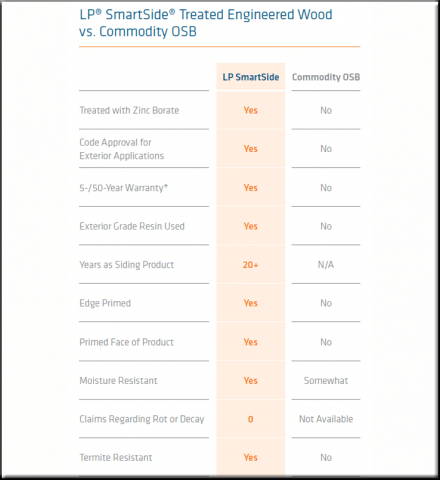Select the Treated with Zinc Borate row label

click(129, 110)
